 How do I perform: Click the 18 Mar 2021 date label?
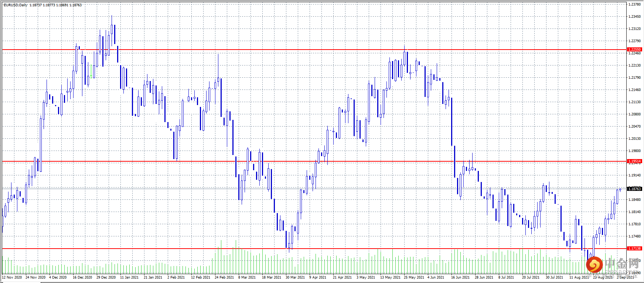click(x=272, y=277)
